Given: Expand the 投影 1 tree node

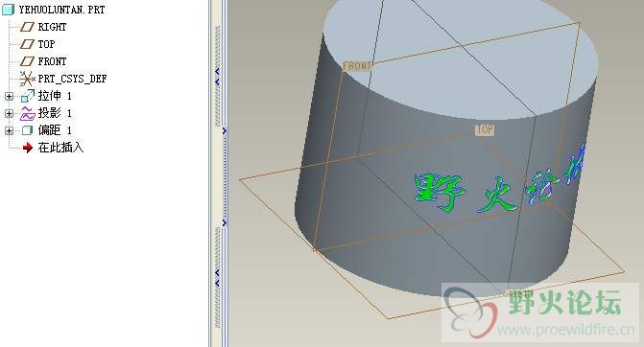Looking at the screenshot, I should [x=9, y=113].
